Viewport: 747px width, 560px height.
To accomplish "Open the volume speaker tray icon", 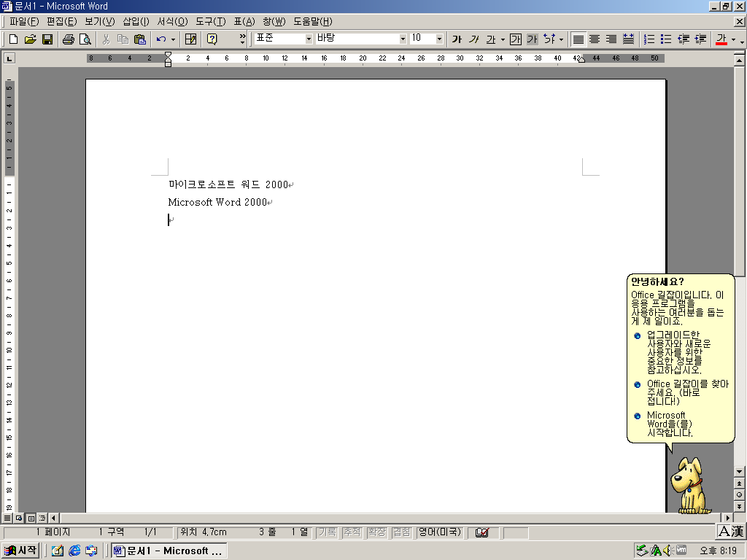I will click(x=667, y=551).
